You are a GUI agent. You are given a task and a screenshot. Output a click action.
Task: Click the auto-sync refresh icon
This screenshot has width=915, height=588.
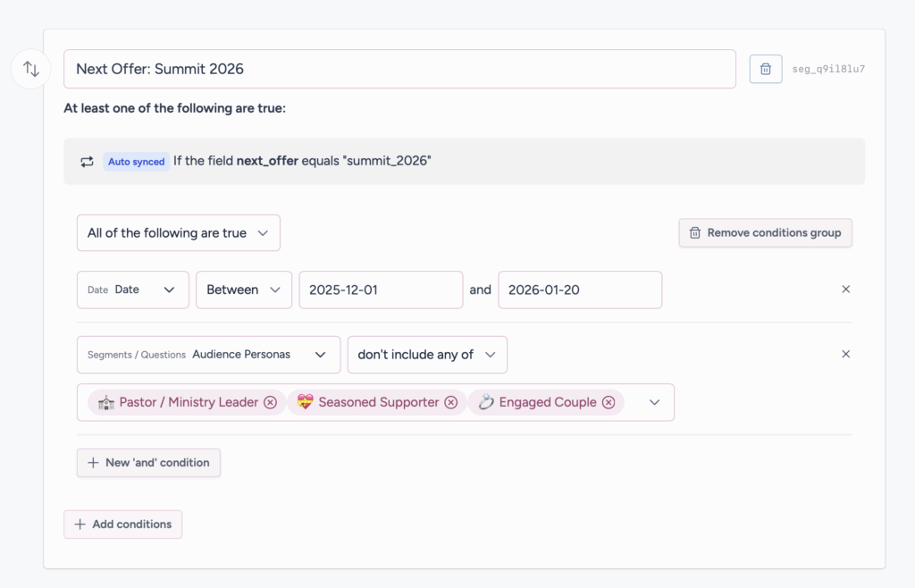pos(87,162)
